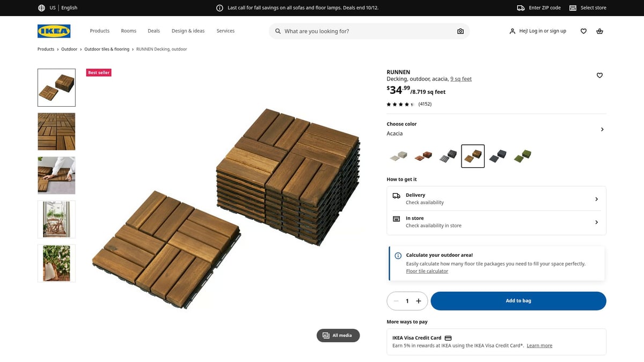Open the Products menu
The width and height of the screenshot is (644, 362).
point(99,31)
